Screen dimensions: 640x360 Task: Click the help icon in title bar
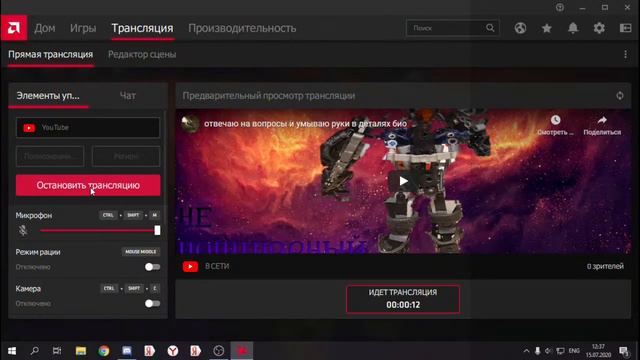560,7
